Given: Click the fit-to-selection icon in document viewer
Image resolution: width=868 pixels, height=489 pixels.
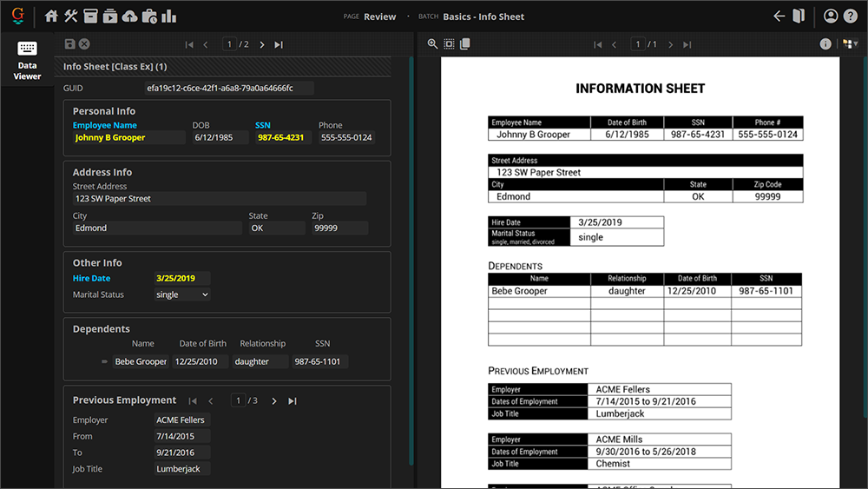Looking at the screenshot, I should [449, 44].
